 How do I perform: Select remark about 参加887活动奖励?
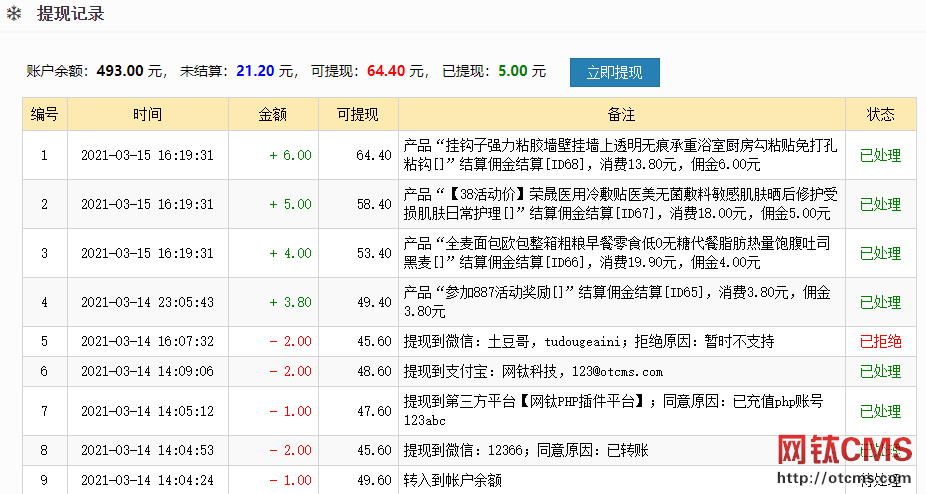617,302
